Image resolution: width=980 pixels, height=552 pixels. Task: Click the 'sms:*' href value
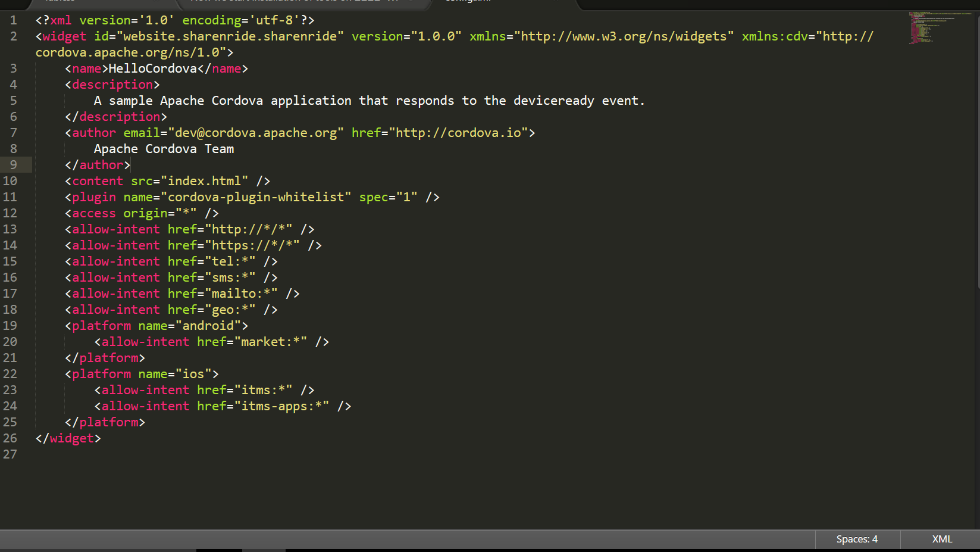(x=230, y=277)
